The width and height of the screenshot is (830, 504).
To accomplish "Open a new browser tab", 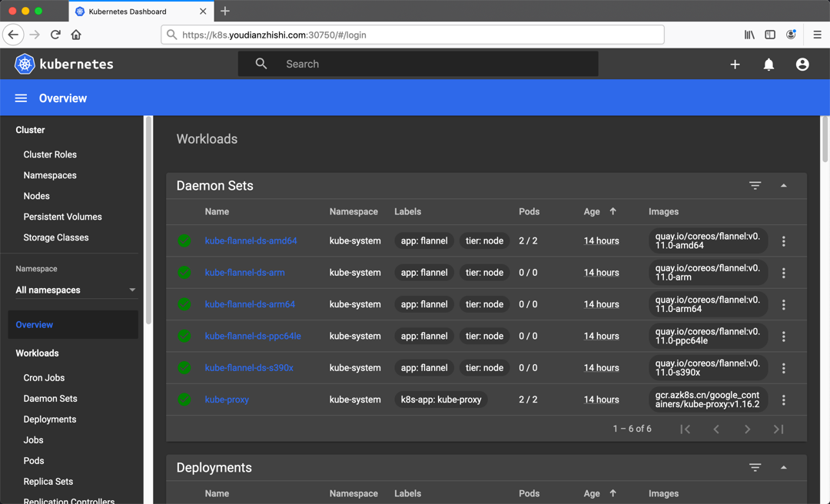I will coord(225,11).
